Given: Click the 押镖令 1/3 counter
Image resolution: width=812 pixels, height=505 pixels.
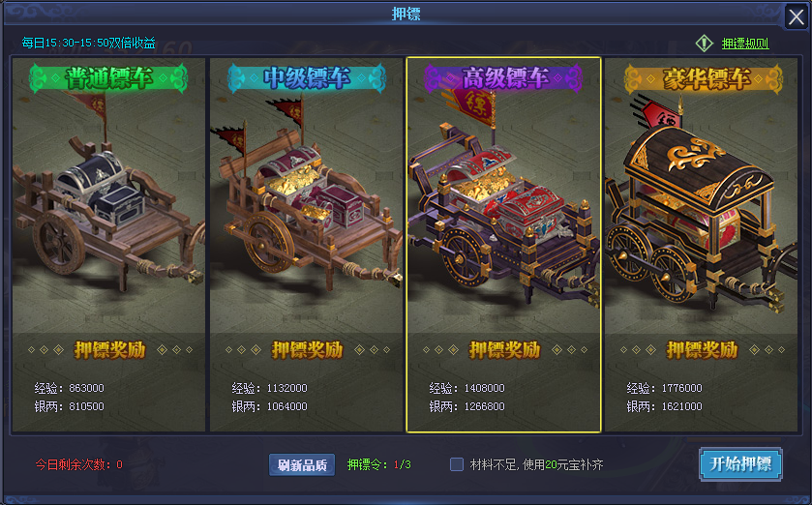Looking at the screenshot, I should pos(378,464).
